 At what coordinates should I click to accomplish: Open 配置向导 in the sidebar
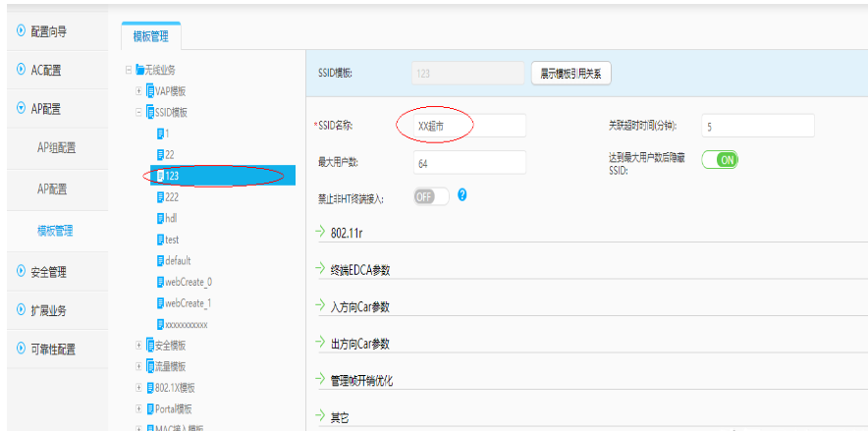pos(58,31)
